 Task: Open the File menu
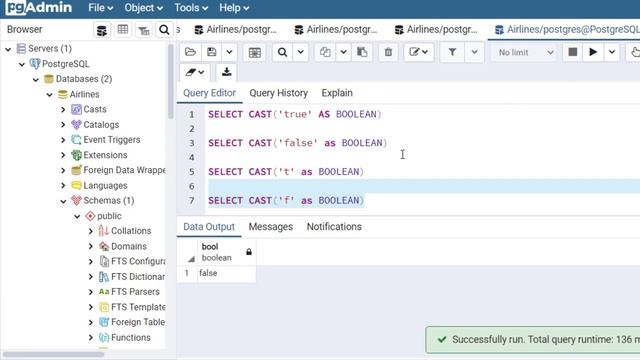(x=100, y=8)
